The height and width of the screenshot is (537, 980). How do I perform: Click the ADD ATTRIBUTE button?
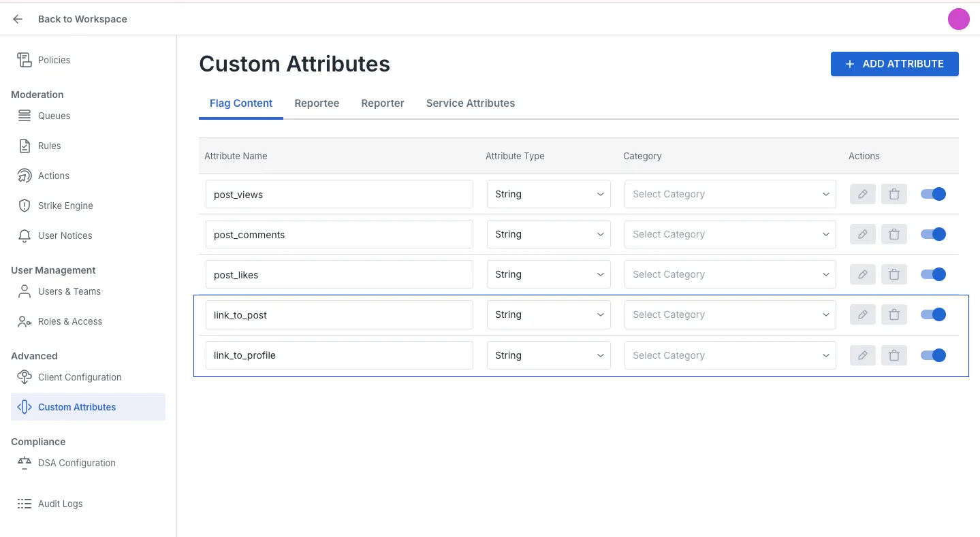(895, 64)
